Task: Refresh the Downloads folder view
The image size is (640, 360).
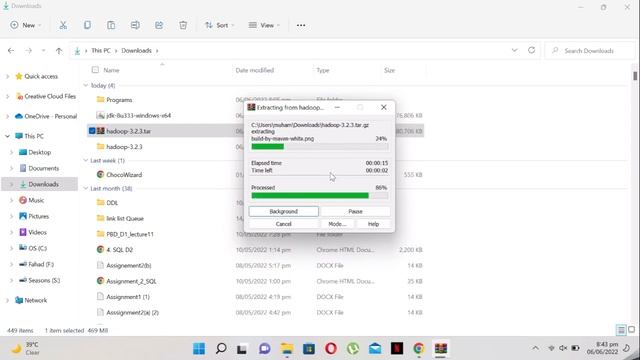Action: point(531,50)
